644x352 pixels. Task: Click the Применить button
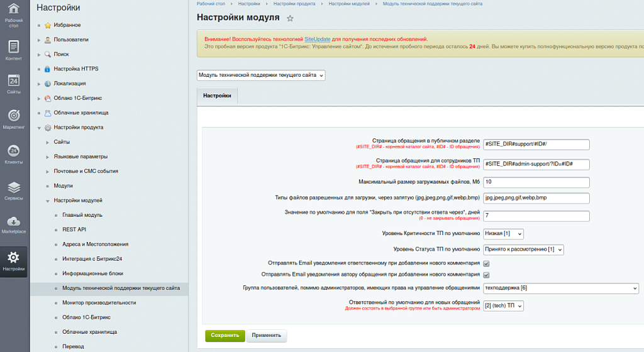[x=267, y=336]
